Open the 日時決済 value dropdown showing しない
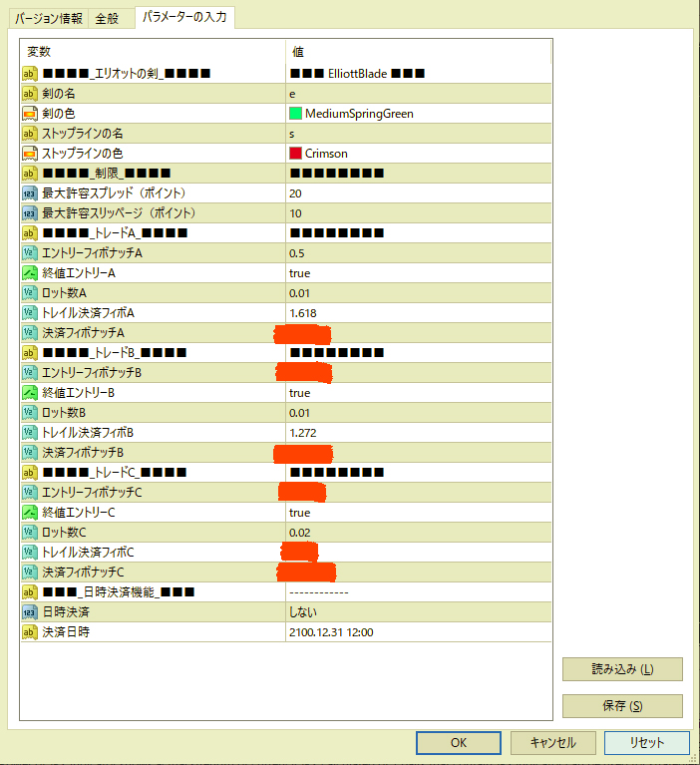Image resolution: width=700 pixels, height=765 pixels. click(417, 612)
